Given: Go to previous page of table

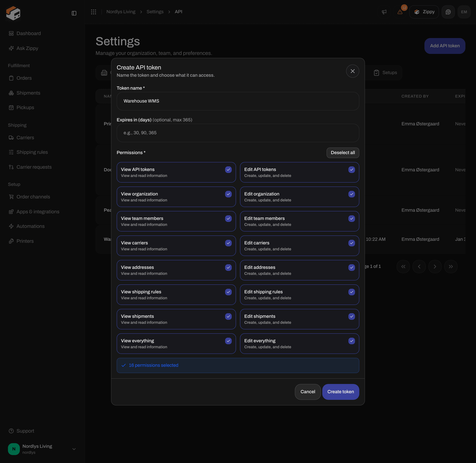Looking at the screenshot, I should (419, 267).
